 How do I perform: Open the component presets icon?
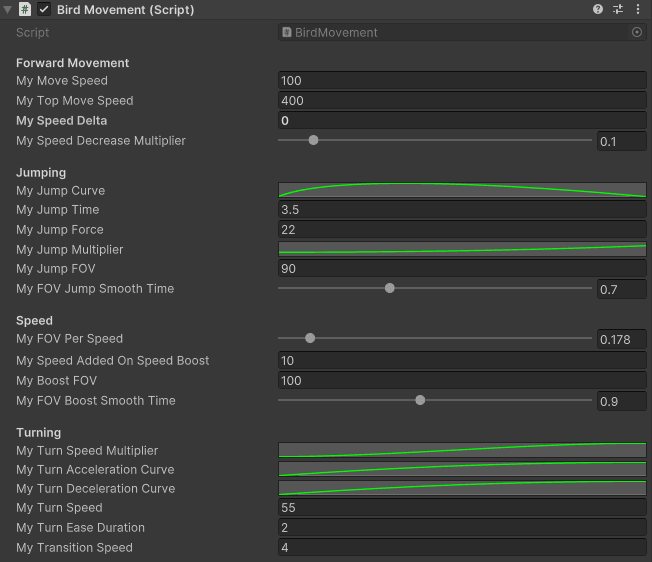pyautogui.click(x=618, y=9)
